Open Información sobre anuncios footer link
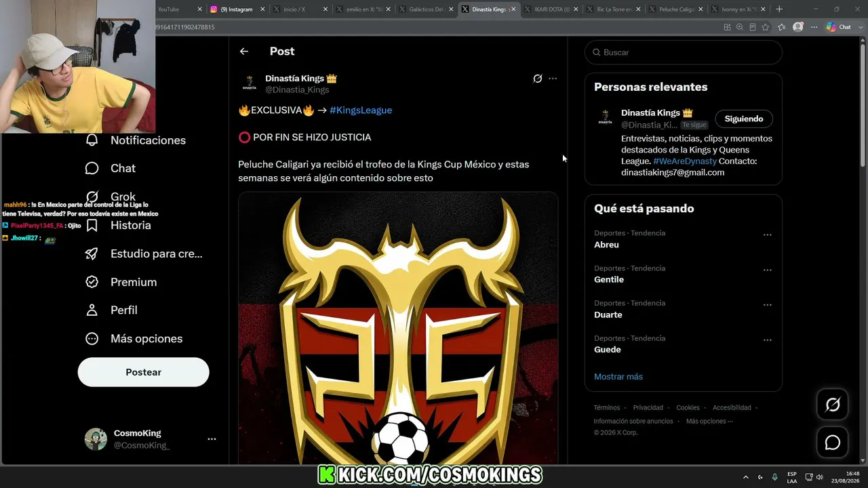The height and width of the screenshot is (488, 868). point(633,421)
